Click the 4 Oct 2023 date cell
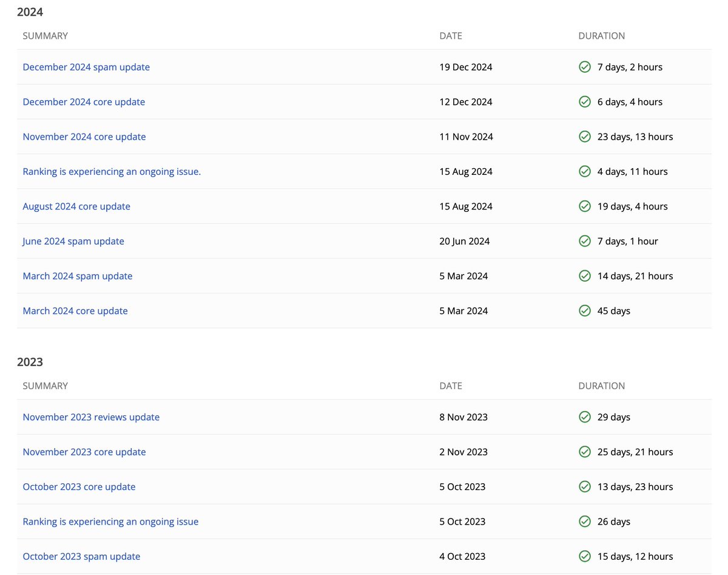728x575 pixels. (462, 556)
